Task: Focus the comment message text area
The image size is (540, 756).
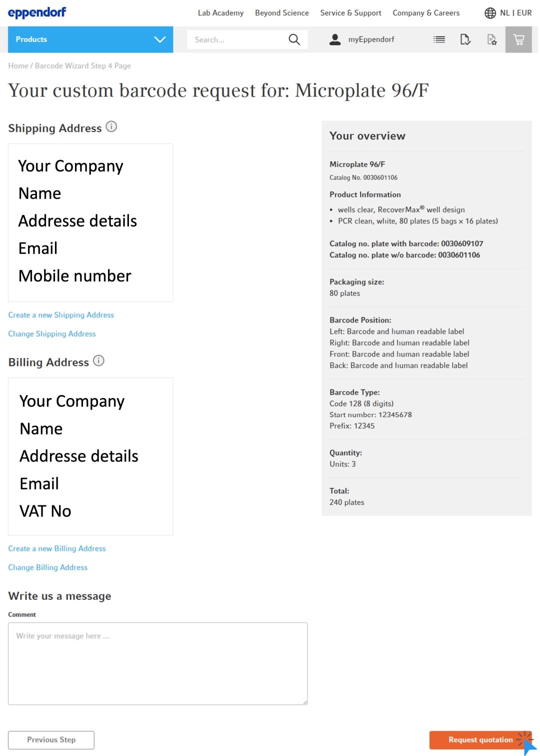Action: point(157,664)
